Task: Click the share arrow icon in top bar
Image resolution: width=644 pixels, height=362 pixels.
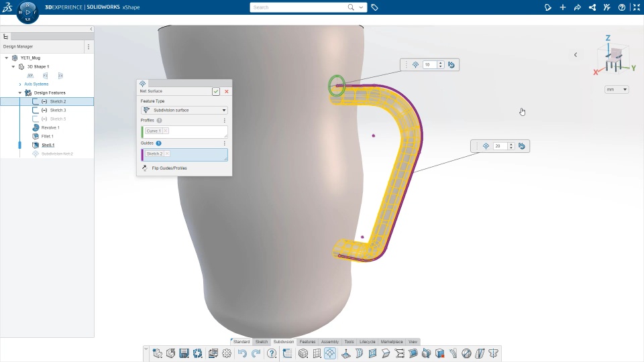Action: point(578,7)
